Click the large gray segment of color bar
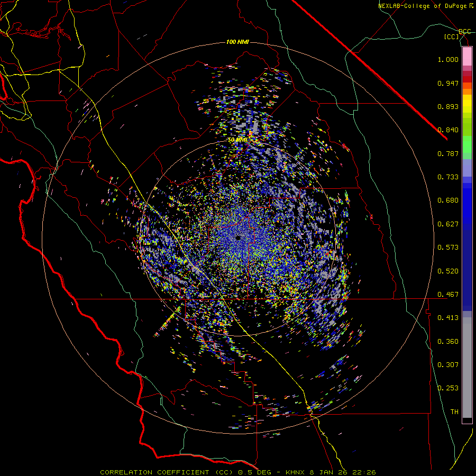This screenshot has height=476, width=476. pos(467,368)
